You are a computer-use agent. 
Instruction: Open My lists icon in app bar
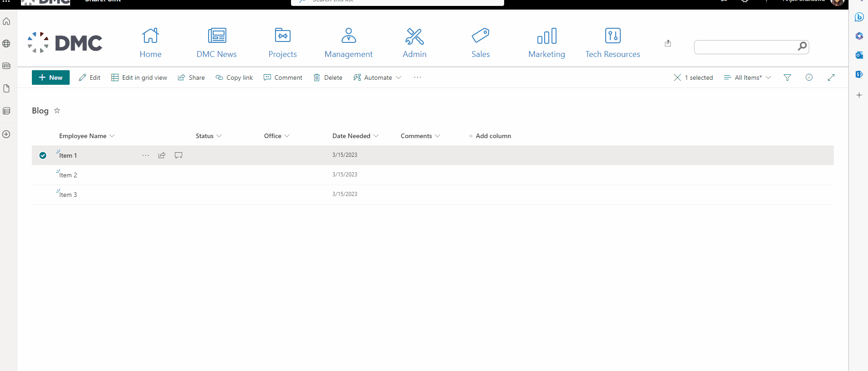pos(6,111)
